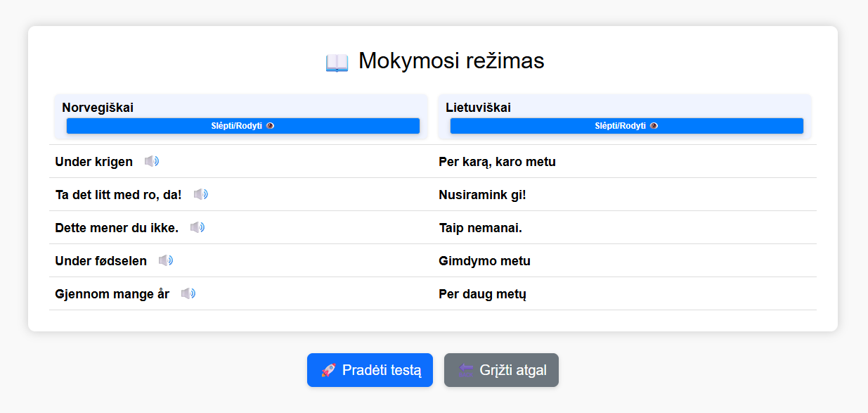Click the Mokymosi režimas title
This screenshot has height=413, width=868.
coord(434,61)
